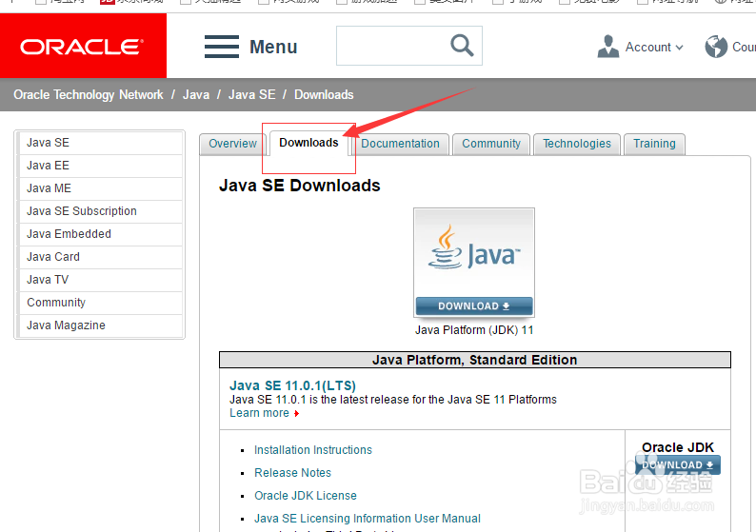Image resolution: width=756 pixels, height=532 pixels.
Task: Open Java Embedded sidebar item
Action: tap(100, 234)
